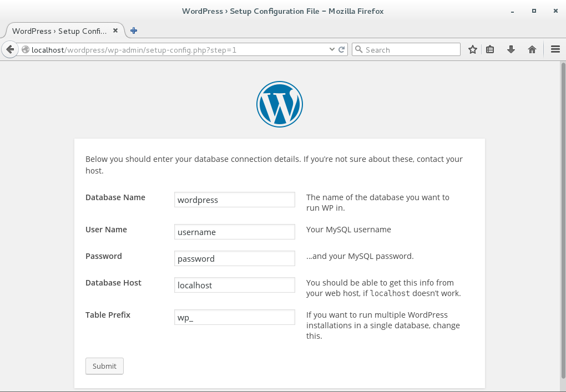Open the Firefox hamburger menu

(x=555, y=49)
